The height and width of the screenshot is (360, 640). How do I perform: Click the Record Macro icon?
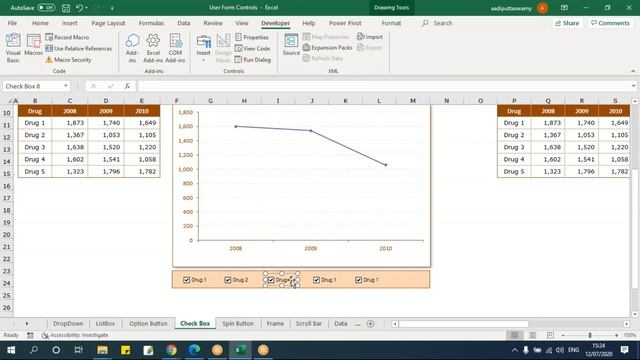click(x=49, y=37)
